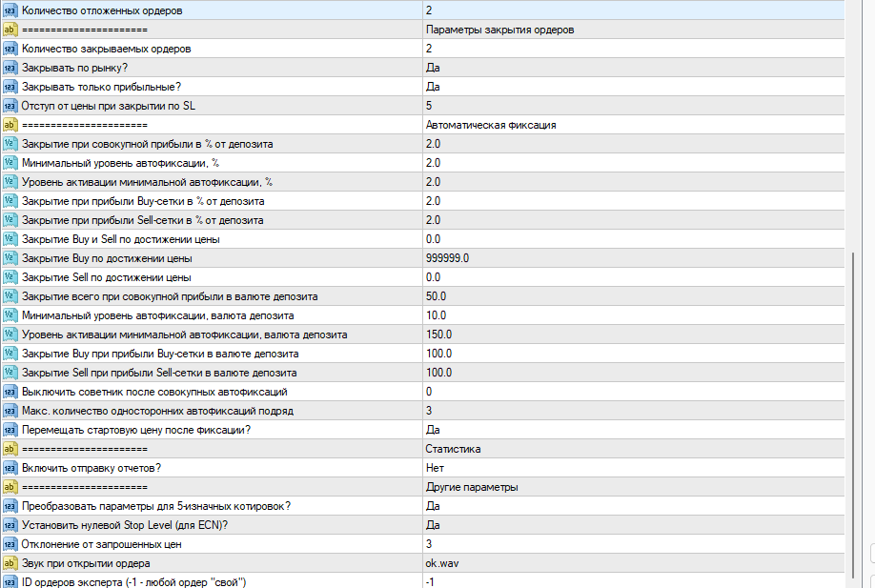Click the icon beside 'Установить нулевой Stop Level (для ECN)?'
This screenshot has width=875, height=588.
(10, 524)
